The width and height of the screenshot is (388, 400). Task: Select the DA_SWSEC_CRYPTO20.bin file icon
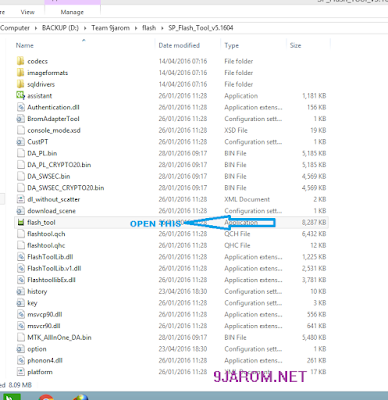20,188
